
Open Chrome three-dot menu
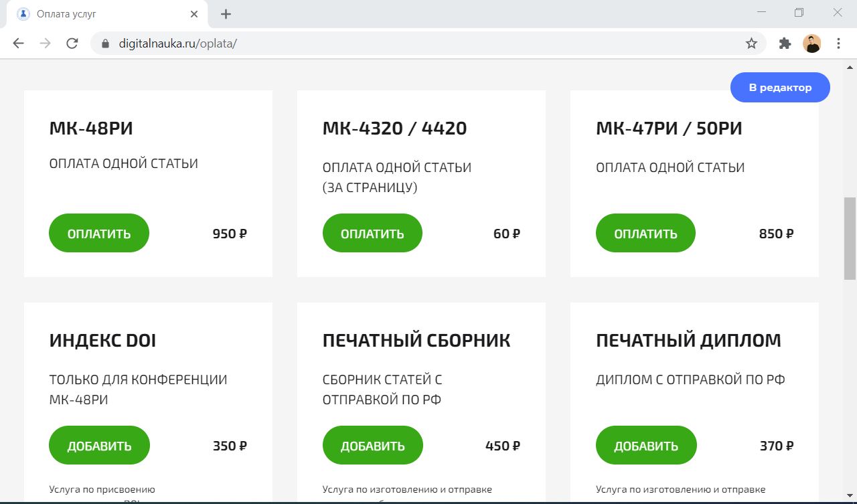pos(838,44)
